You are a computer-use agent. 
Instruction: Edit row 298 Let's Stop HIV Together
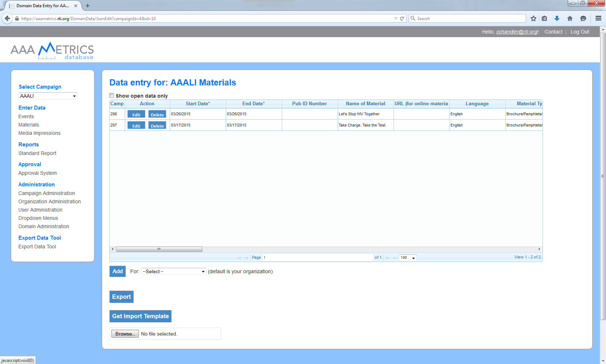click(x=136, y=114)
